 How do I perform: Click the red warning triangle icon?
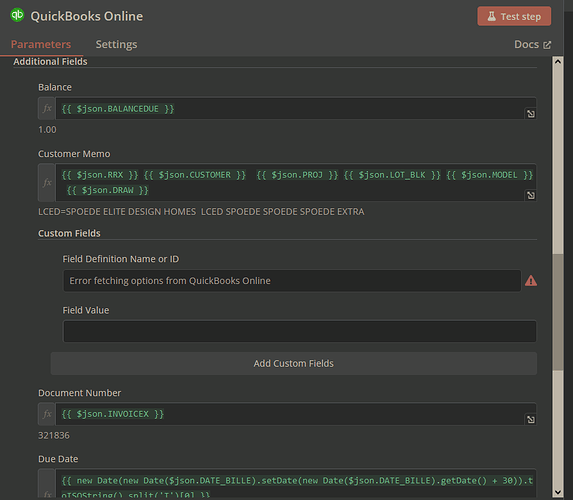[x=531, y=281]
